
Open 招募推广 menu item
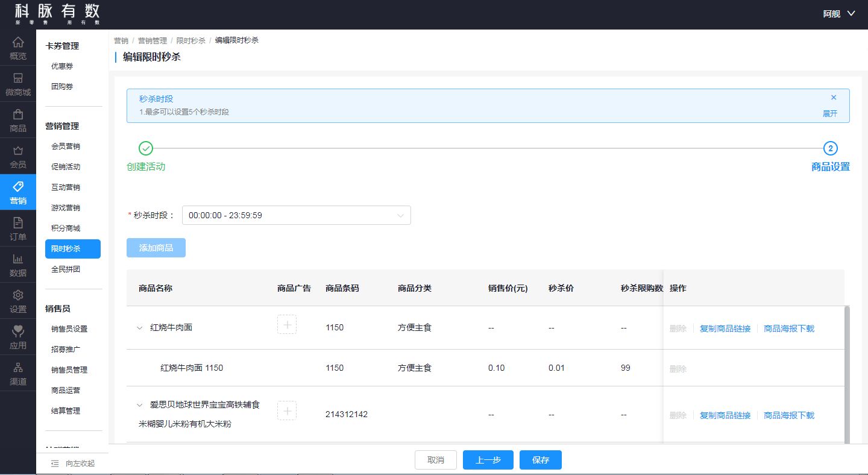coord(66,350)
